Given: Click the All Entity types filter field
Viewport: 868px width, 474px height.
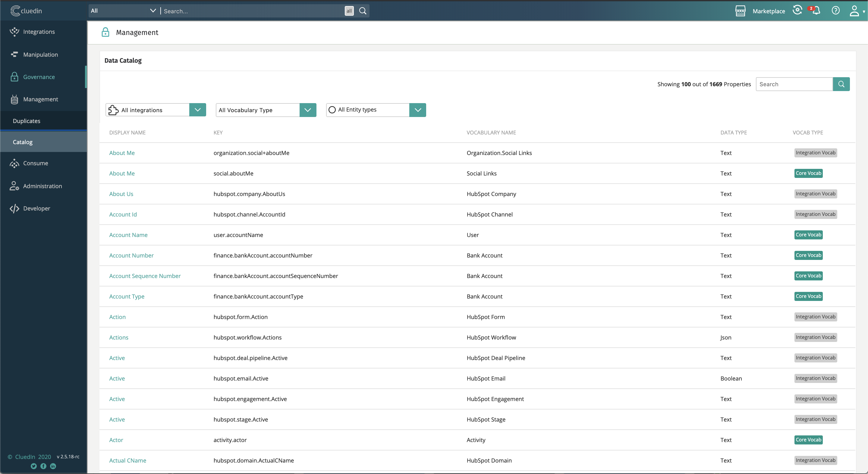Looking at the screenshot, I should (368, 110).
